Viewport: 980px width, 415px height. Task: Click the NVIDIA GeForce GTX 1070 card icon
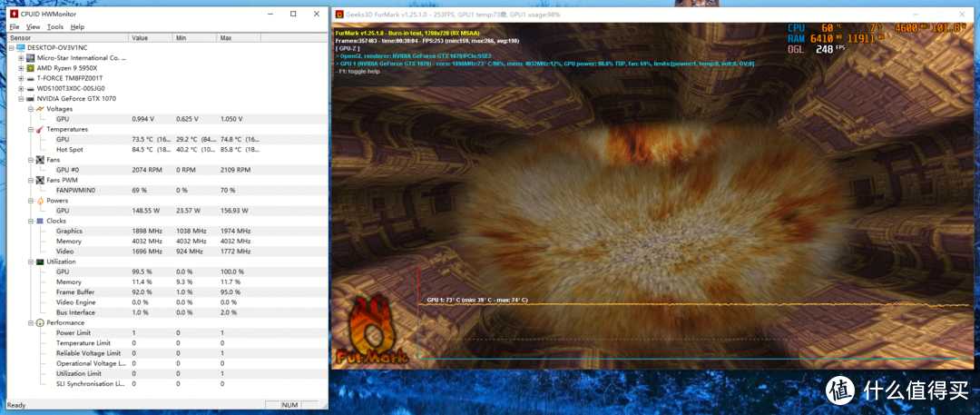[31, 98]
